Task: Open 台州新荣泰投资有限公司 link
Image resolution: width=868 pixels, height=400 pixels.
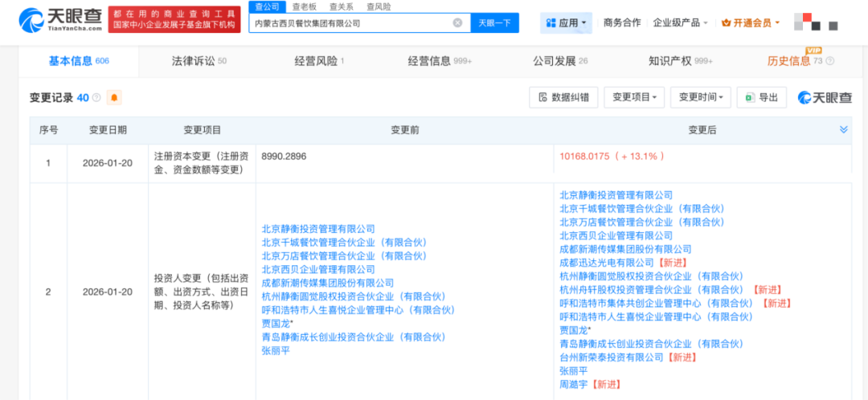Action: (611, 357)
